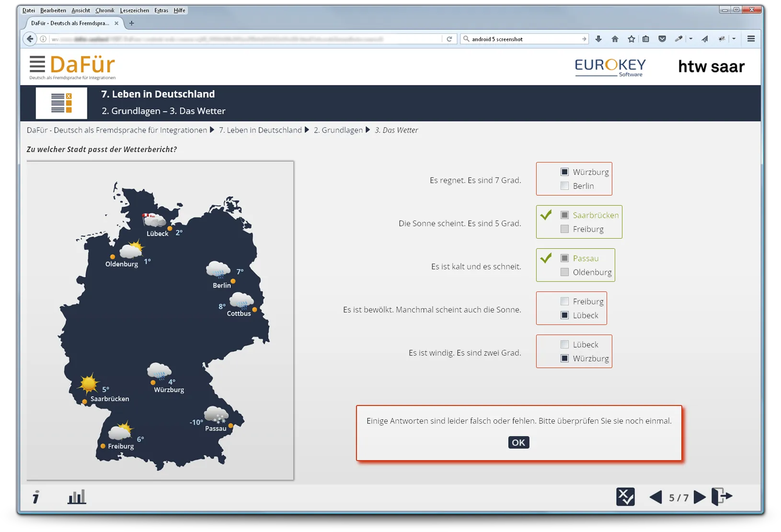Bookmark this page with the star icon

tap(631, 39)
